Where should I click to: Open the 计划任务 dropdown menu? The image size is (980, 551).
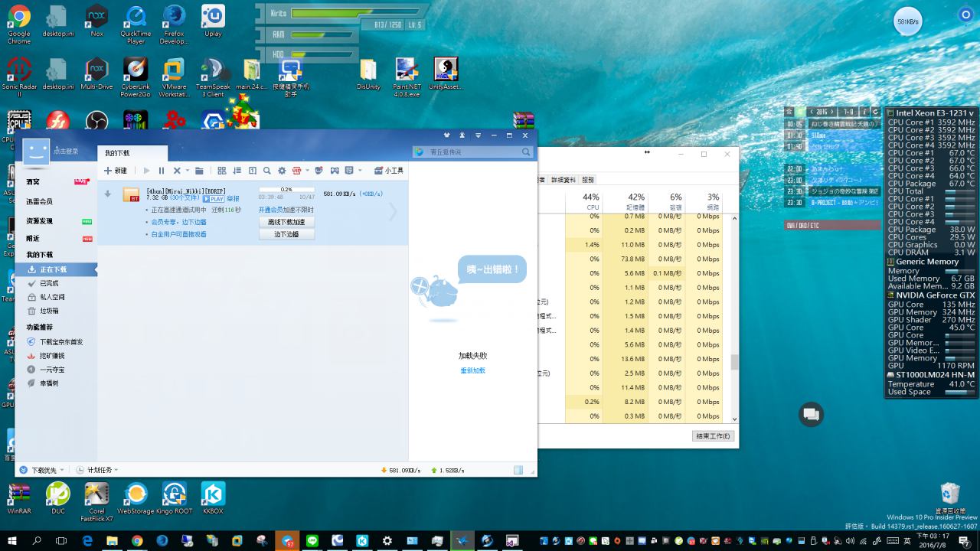point(102,470)
